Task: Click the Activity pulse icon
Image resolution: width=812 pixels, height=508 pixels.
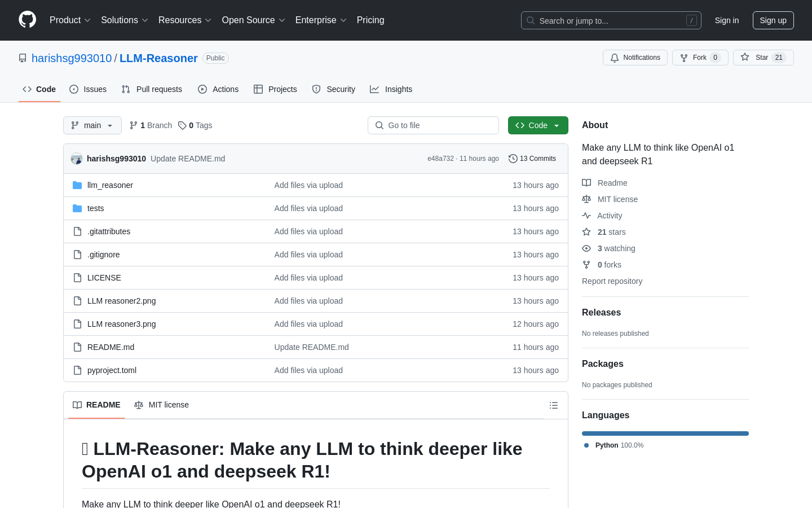Action: 586,216
